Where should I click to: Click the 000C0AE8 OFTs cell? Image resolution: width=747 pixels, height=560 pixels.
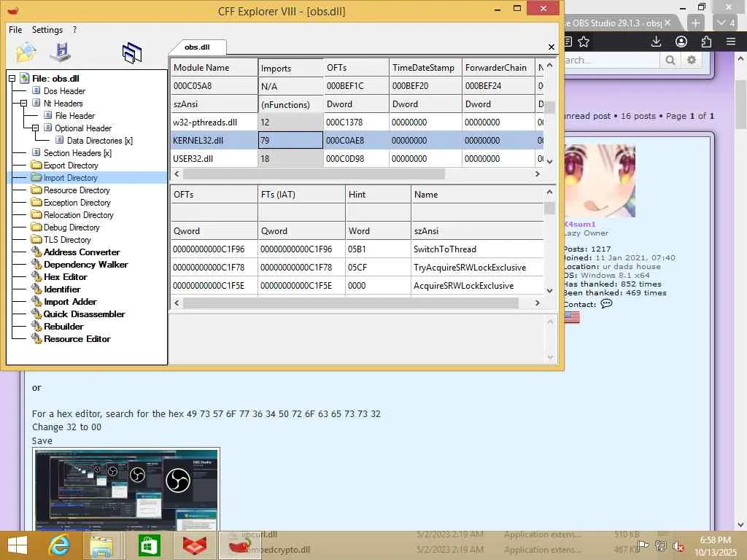tap(356, 141)
